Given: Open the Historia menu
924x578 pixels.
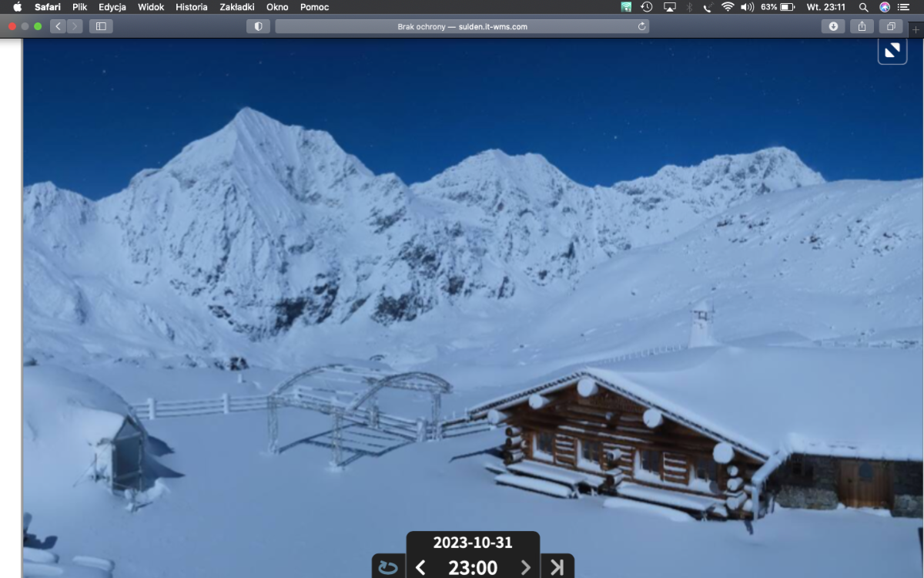Looking at the screenshot, I should (191, 7).
